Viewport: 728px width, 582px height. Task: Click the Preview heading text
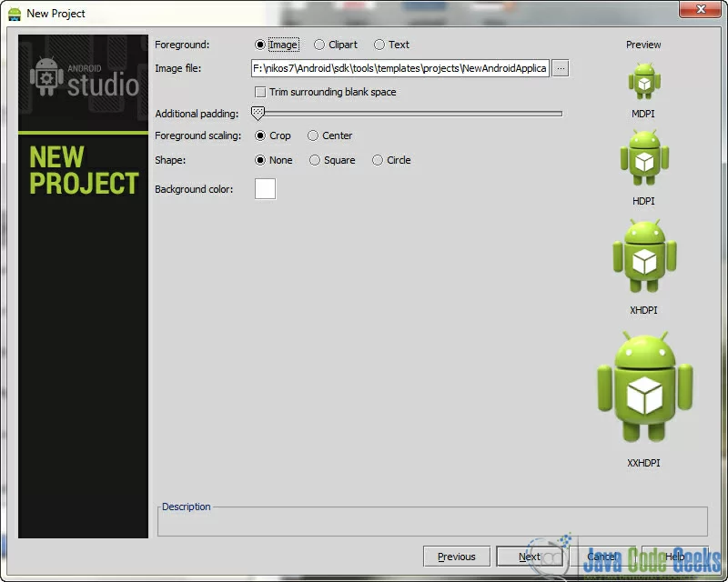pyautogui.click(x=643, y=45)
